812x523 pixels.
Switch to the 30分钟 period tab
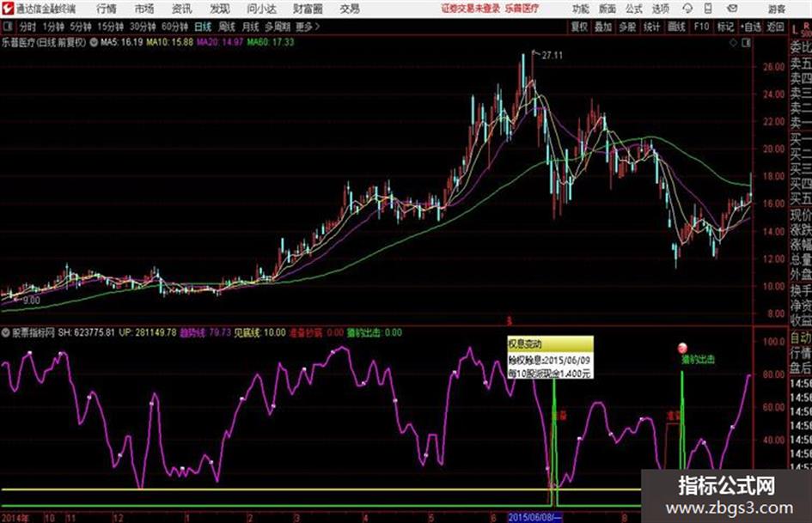(143, 27)
